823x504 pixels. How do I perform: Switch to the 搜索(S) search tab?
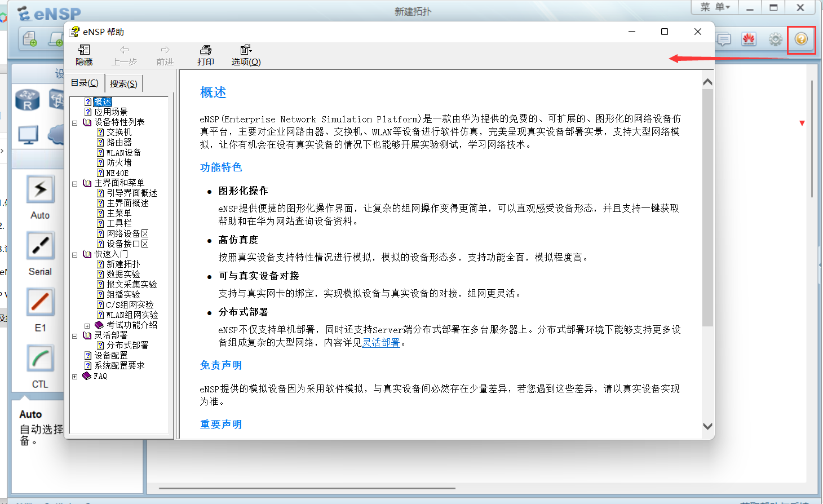(123, 83)
